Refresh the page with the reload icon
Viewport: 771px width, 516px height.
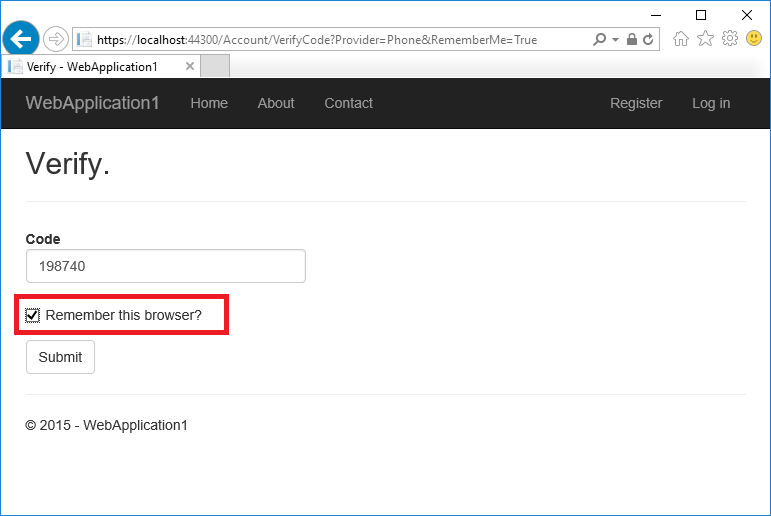(648, 39)
